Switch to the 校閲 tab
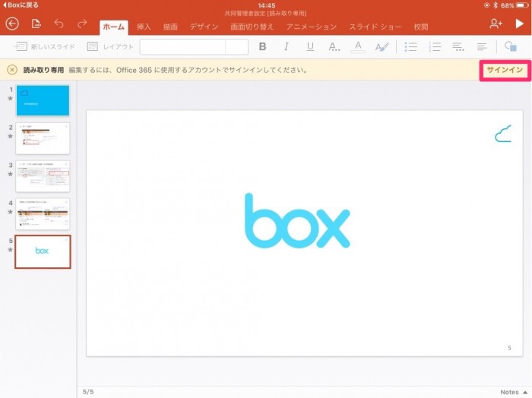Image resolution: width=532 pixels, height=398 pixels. click(x=421, y=27)
